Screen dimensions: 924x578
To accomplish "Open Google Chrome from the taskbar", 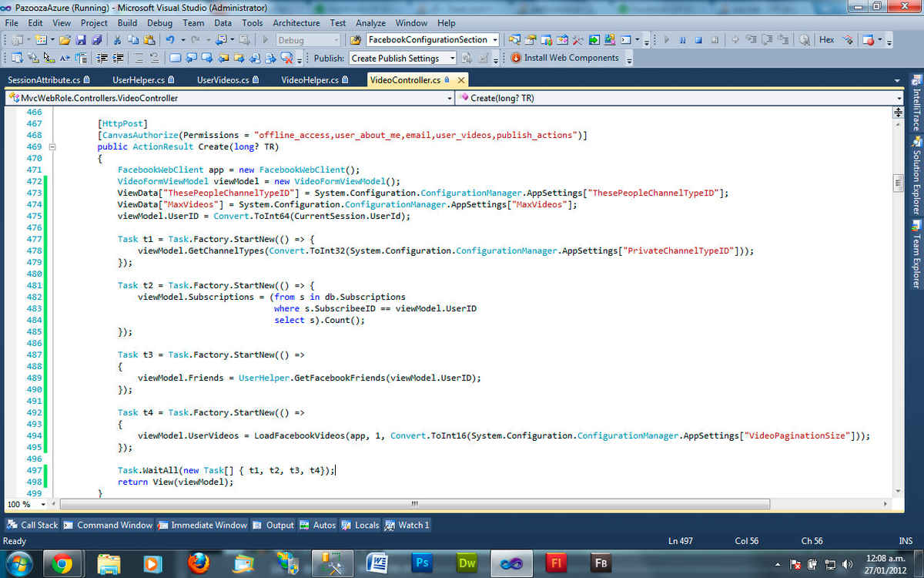I will click(x=63, y=562).
